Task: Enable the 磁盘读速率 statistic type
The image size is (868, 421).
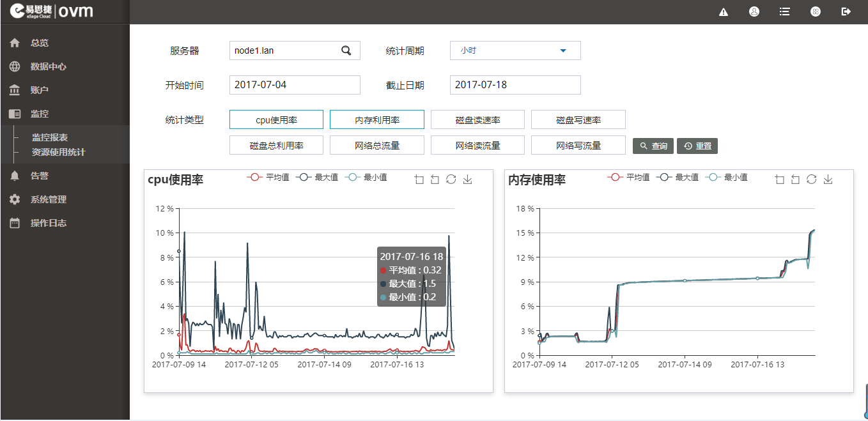Action: [477, 119]
